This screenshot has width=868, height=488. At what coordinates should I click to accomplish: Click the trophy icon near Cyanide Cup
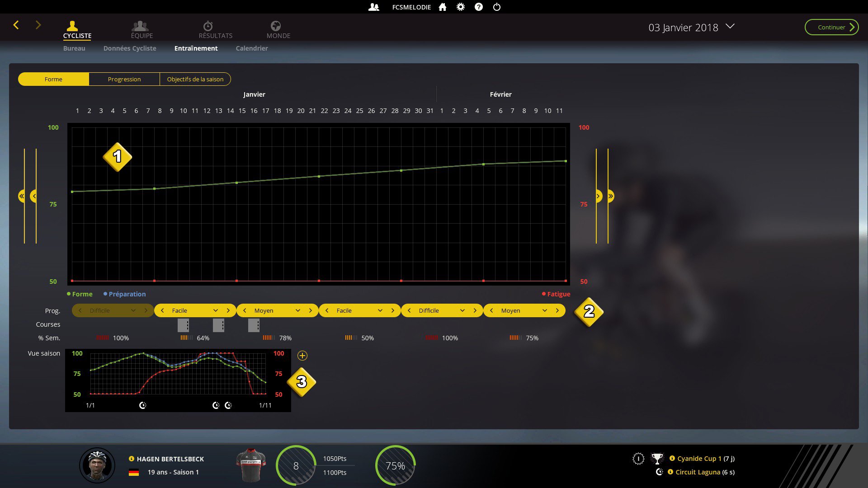657,459
